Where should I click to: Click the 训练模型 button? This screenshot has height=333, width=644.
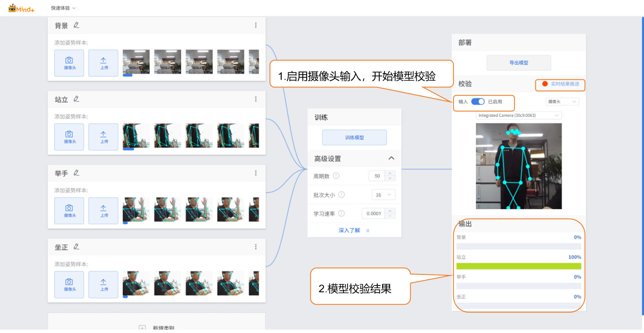tap(354, 138)
